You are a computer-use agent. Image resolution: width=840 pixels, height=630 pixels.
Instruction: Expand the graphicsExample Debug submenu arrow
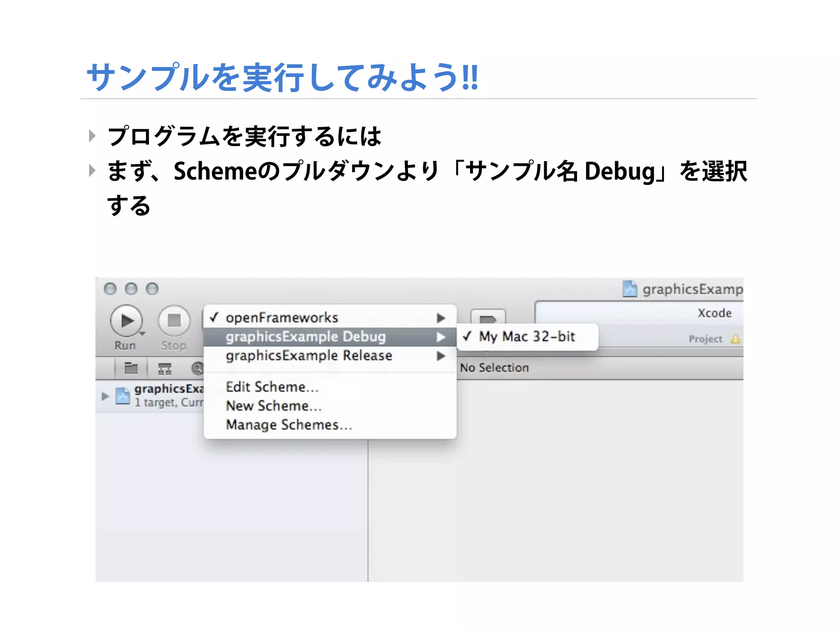(441, 337)
